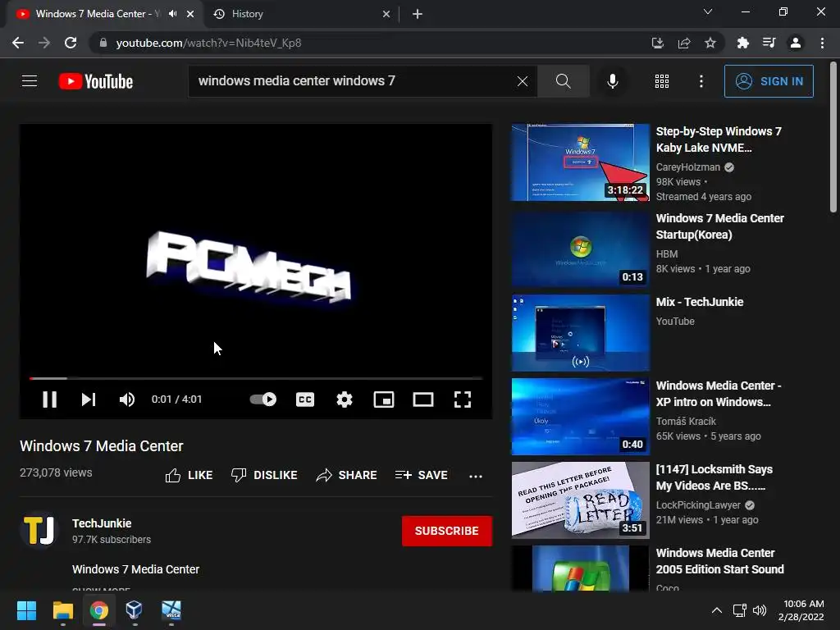Open the Chrome extensions puzzle icon
The width and height of the screenshot is (840, 630).
(742, 43)
